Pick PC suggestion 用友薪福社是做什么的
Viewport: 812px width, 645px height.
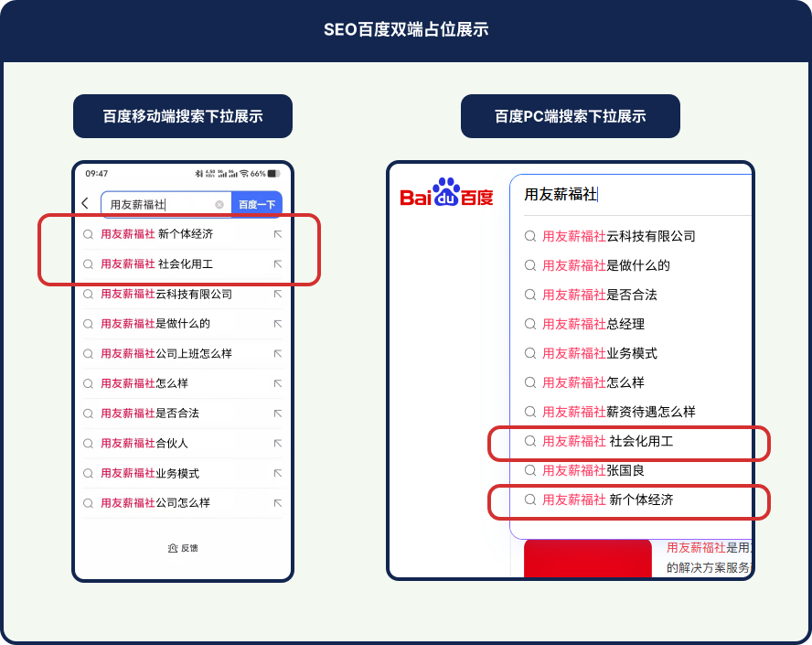point(606,265)
